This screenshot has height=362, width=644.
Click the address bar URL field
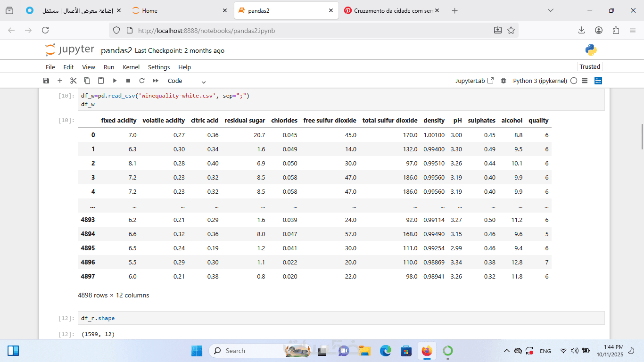[x=314, y=30]
